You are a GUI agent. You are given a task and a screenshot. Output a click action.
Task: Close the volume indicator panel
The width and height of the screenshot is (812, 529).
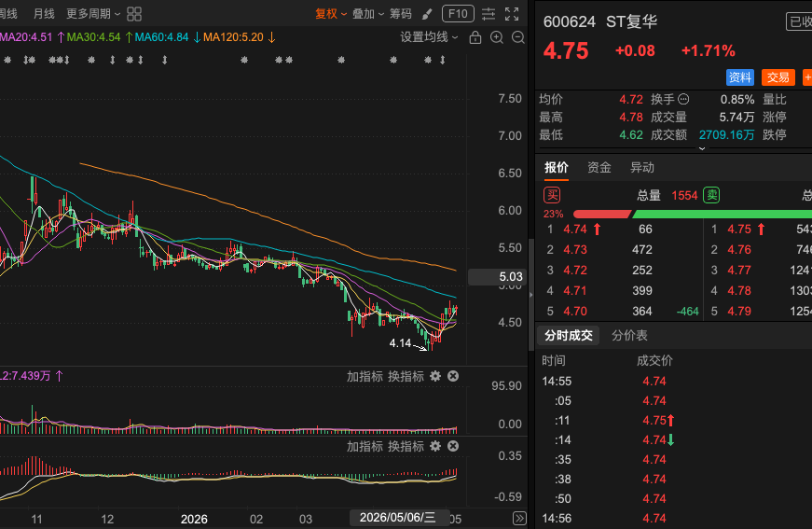453,376
